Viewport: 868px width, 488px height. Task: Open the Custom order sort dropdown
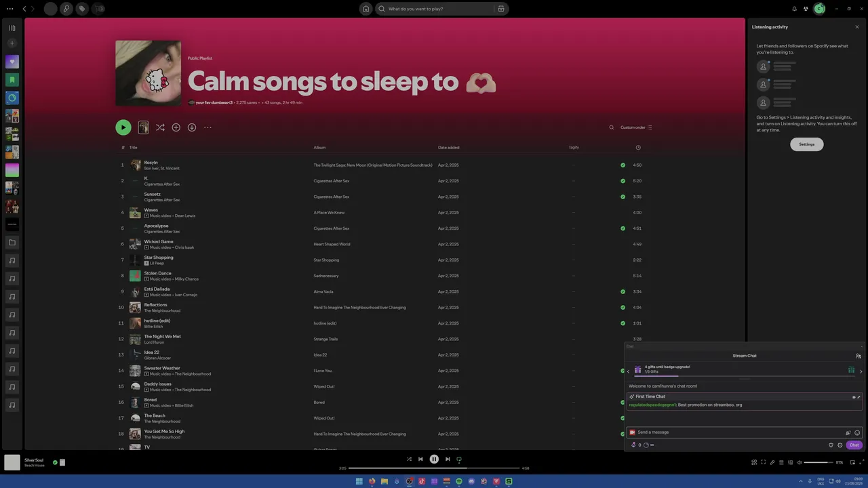pos(636,127)
